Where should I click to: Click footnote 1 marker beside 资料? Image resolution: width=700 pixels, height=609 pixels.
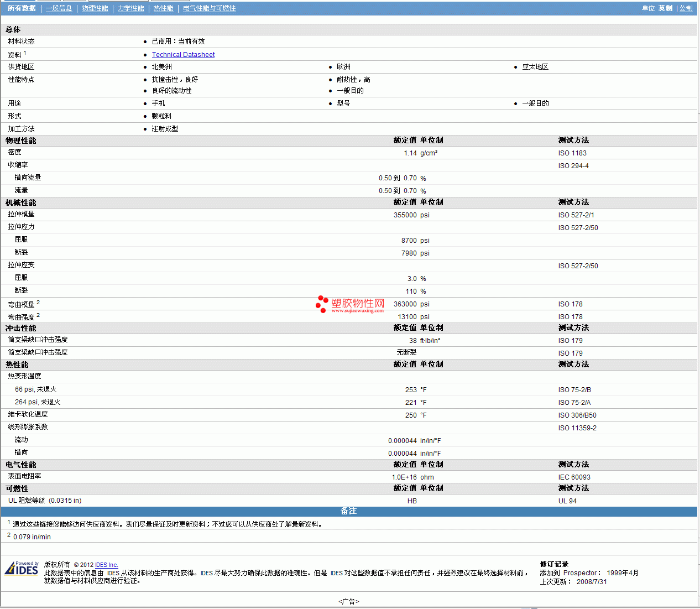click(x=25, y=53)
